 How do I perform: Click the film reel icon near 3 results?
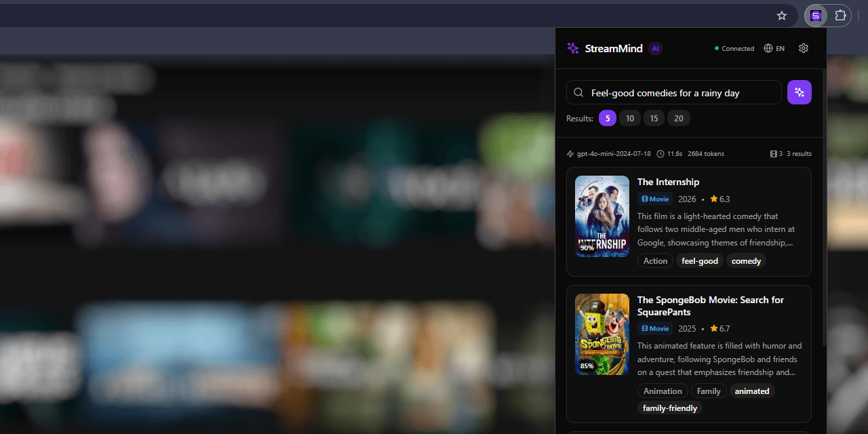click(774, 153)
